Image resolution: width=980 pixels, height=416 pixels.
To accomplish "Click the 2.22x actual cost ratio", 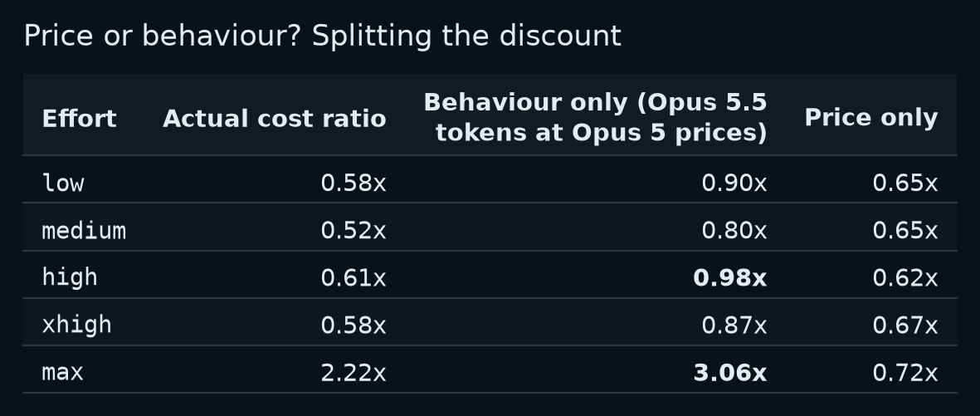I will point(353,373).
